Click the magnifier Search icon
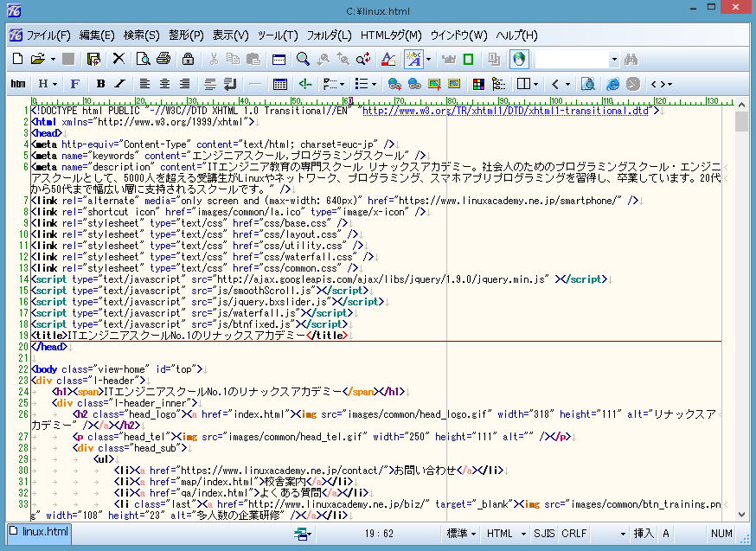The image size is (756, 551). point(303,59)
